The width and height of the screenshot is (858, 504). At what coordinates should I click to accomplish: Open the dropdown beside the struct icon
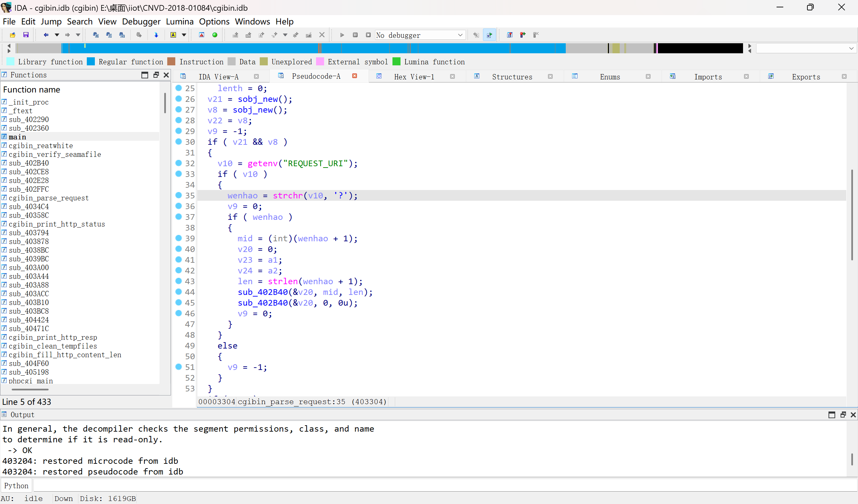pyautogui.click(x=285, y=35)
